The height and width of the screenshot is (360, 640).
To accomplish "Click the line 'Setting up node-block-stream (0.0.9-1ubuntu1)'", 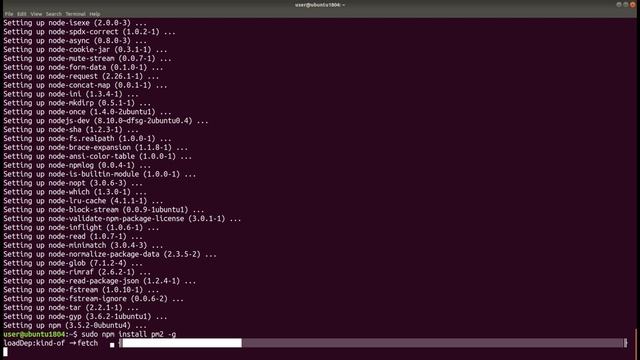I will [x=103, y=209].
